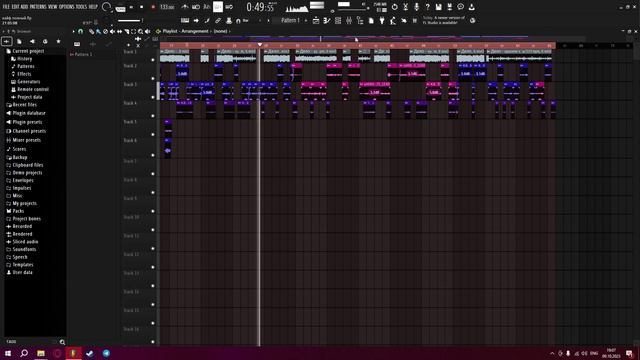Select the playlist select tool
The width and height of the screenshot is (640, 360).
(133, 31)
